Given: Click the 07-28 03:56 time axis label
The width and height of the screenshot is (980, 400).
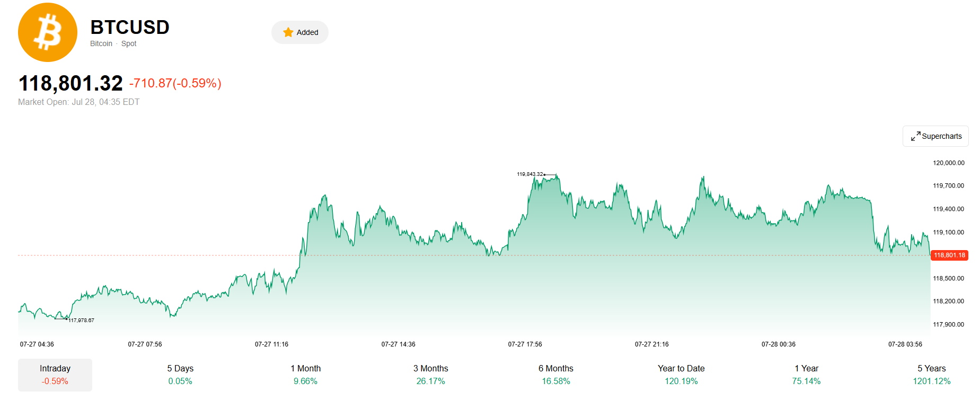Looking at the screenshot, I should pos(905,344).
